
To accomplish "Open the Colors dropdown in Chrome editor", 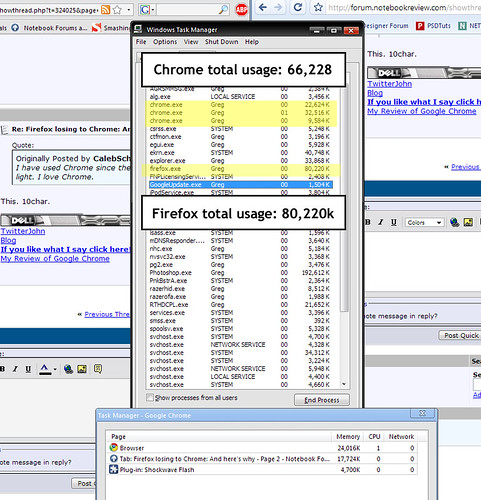I will point(424,222).
